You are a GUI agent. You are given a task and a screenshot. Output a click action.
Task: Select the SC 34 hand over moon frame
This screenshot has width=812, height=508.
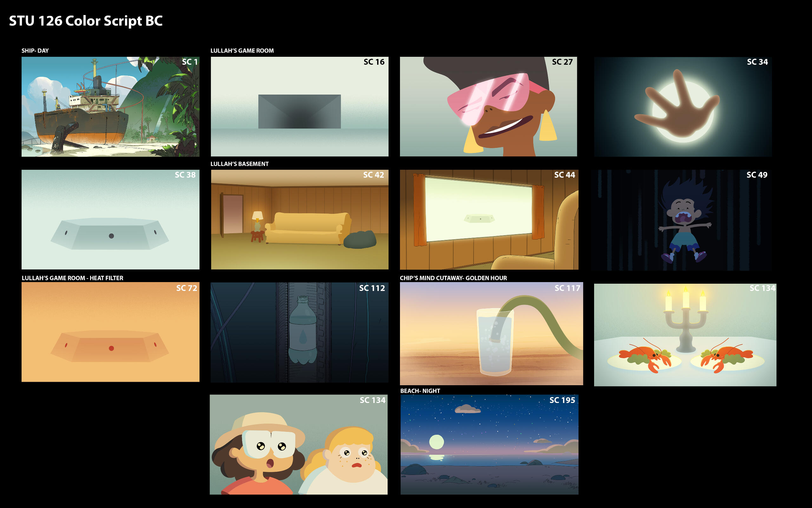(683, 107)
